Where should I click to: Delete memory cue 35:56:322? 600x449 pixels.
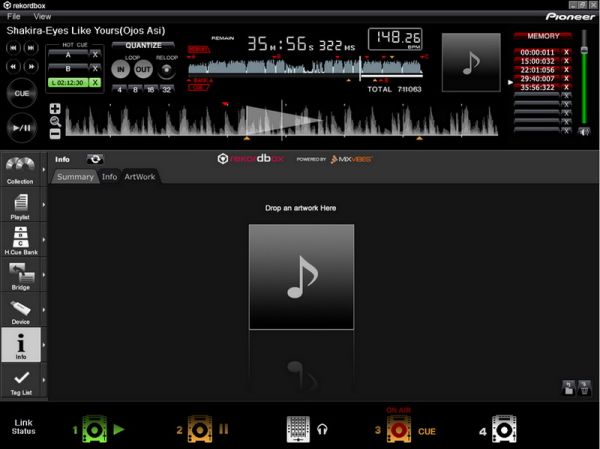(x=566, y=87)
